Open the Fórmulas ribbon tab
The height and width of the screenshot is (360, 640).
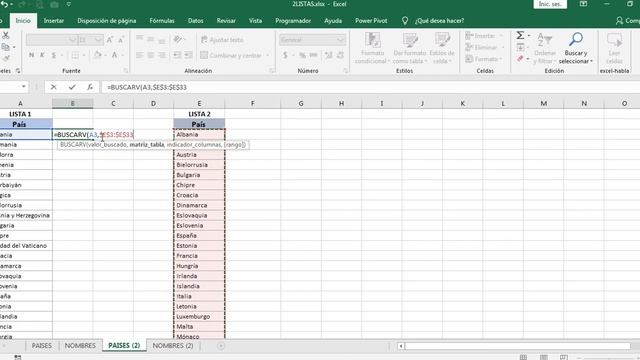(x=162, y=20)
